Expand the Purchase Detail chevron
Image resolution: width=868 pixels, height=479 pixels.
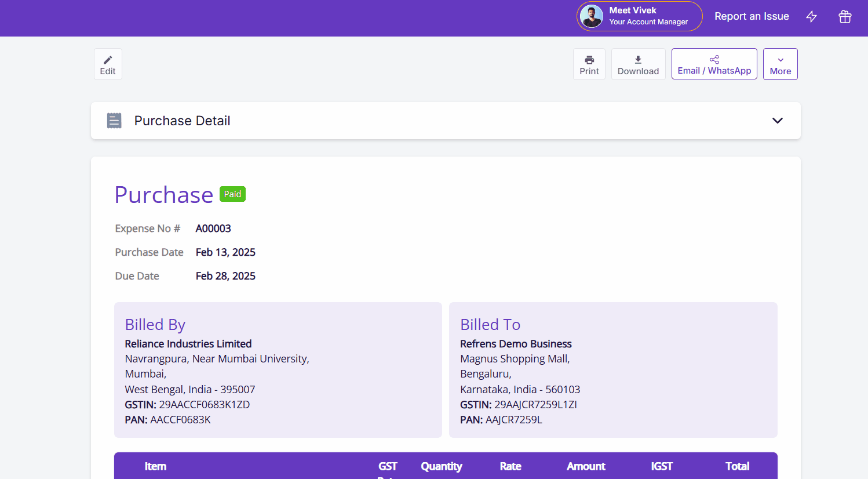click(x=778, y=121)
